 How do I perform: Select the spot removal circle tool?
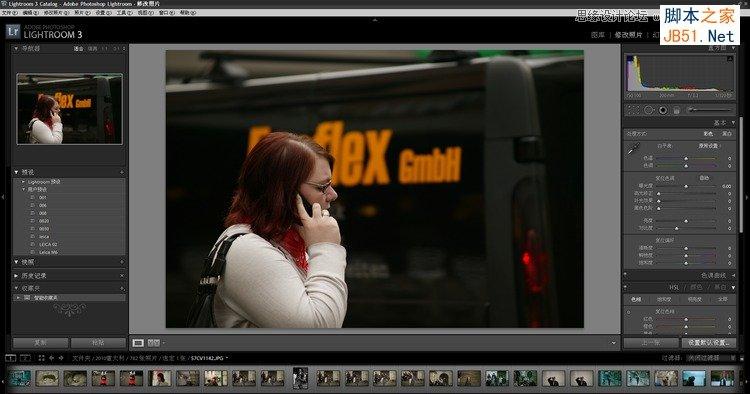tap(649, 110)
